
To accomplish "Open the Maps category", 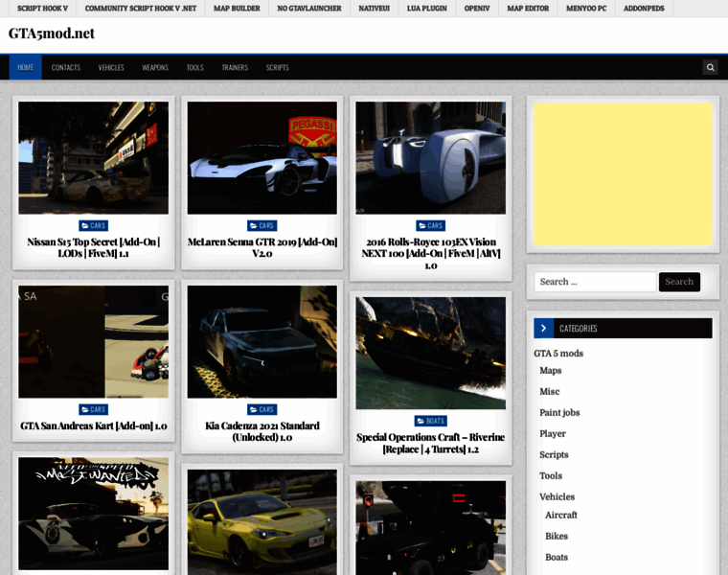I will pos(551,371).
